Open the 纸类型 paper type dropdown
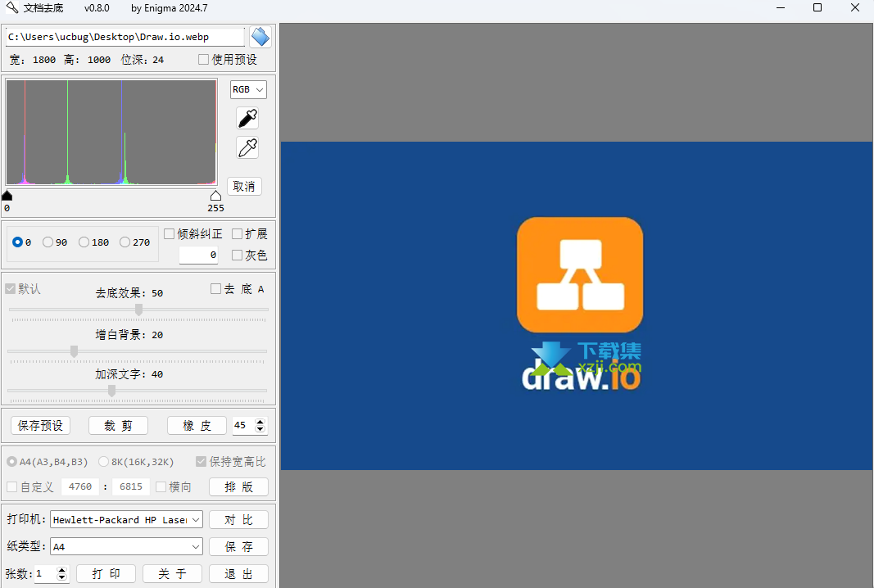The width and height of the screenshot is (874, 588). click(x=126, y=547)
